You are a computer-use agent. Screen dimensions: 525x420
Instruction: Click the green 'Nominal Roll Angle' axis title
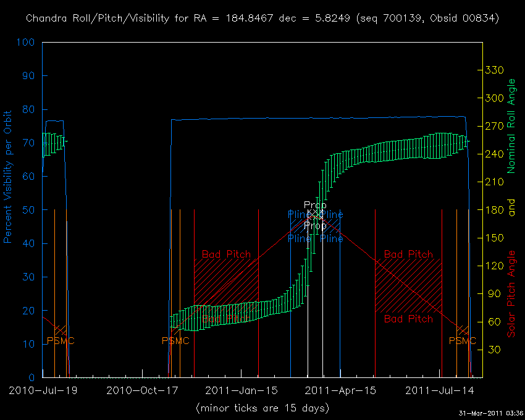(x=511, y=126)
